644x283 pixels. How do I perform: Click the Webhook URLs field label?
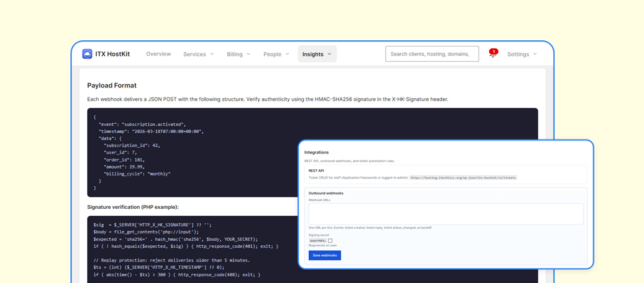pos(319,200)
